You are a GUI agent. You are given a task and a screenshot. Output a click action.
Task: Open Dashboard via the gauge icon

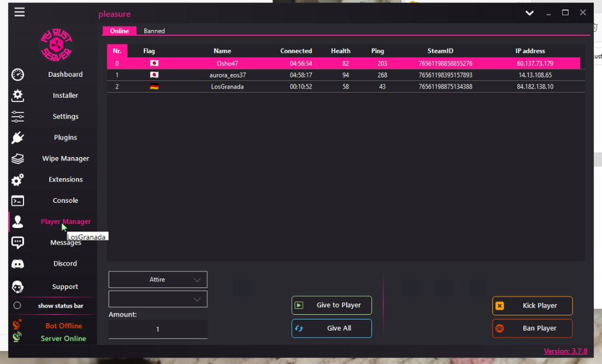(18, 75)
